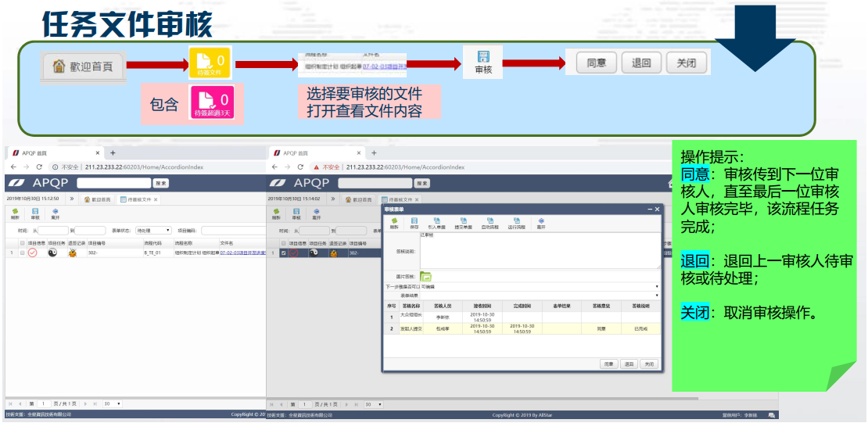Viewport: 868px width, 423px height.
Task: Focus APQP search box in left window
Action: 113,183
